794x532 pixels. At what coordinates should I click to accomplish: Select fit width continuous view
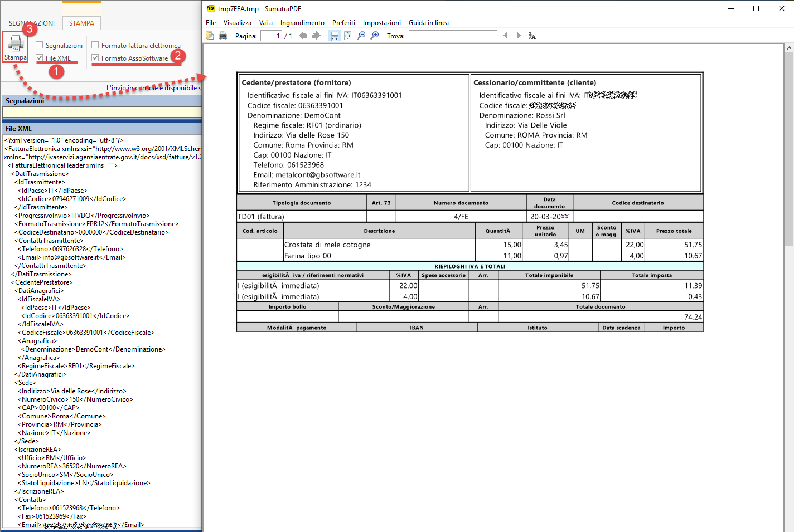pos(334,36)
